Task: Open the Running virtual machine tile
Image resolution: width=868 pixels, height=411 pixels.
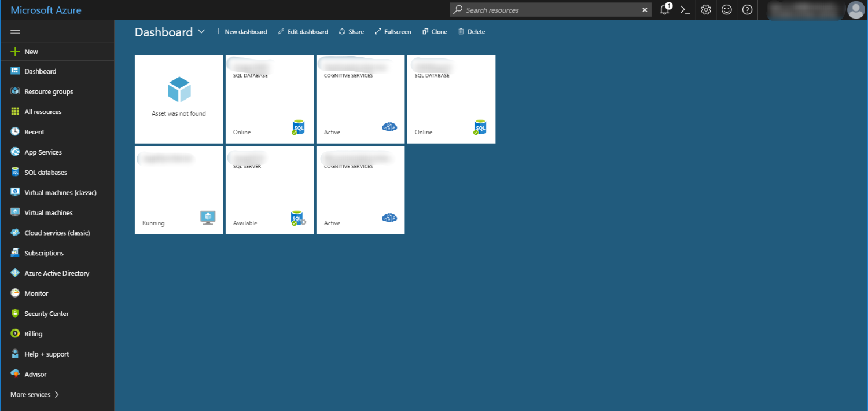Action: pos(179,190)
